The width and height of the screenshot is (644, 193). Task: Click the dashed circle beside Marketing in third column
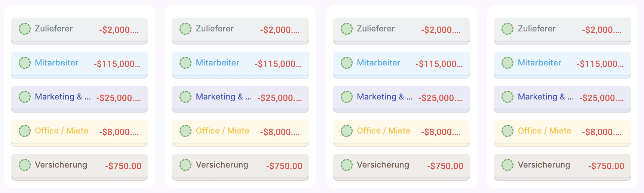click(347, 97)
